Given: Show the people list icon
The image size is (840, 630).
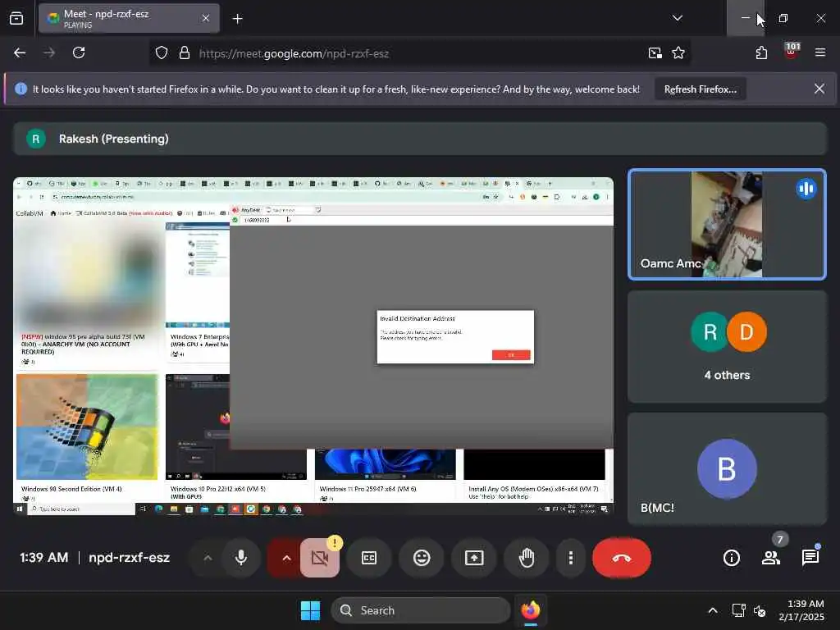Looking at the screenshot, I should pos(771,558).
